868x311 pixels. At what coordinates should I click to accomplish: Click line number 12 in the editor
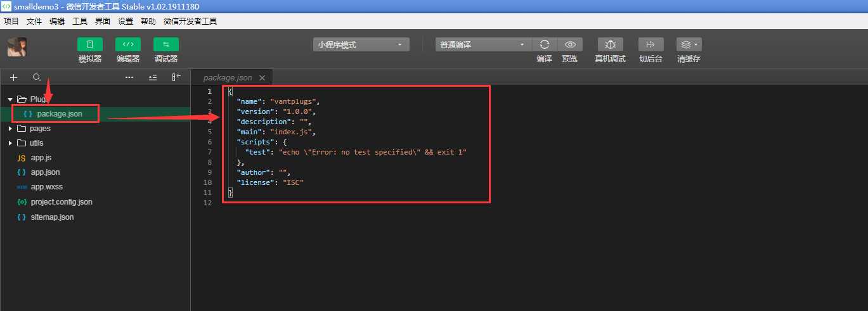pyautogui.click(x=207, y=203)
